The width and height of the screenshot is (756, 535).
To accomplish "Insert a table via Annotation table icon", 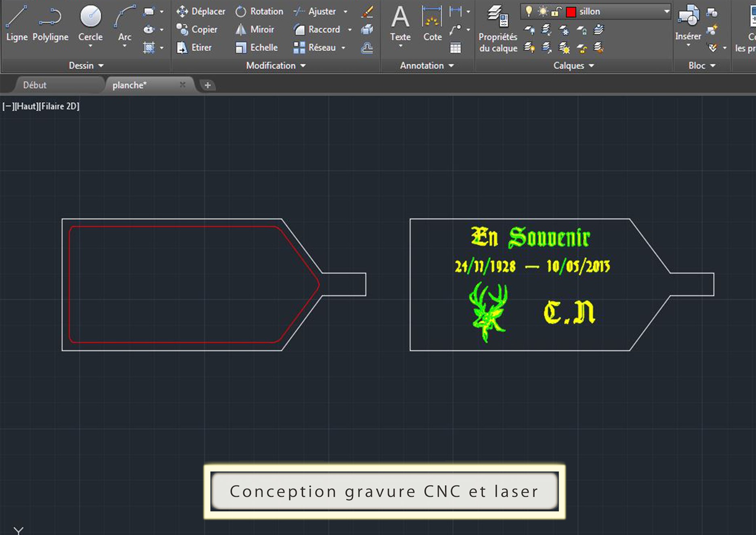I will click(x=455, y=48).
